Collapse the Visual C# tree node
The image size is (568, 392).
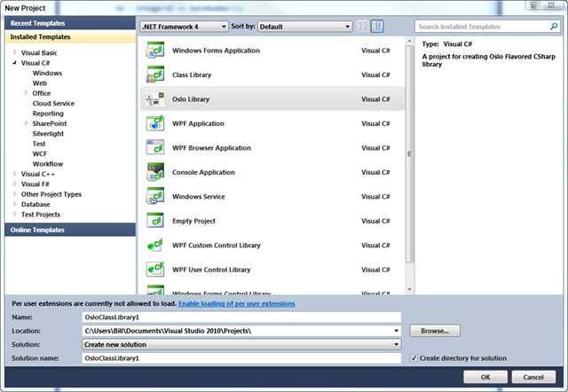(x=15, y=63)
